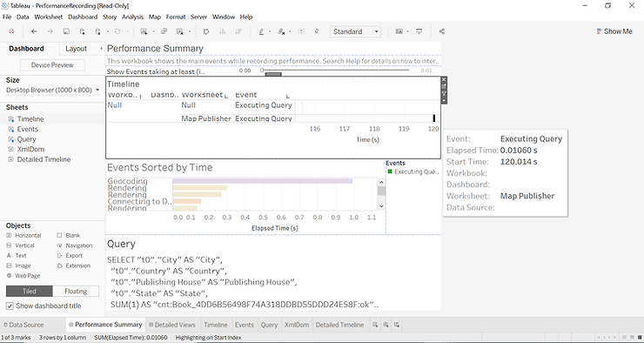Click the Swap Rows and Columns icon
This screenshot has height=343, width=644.
[x=206, y=31]
